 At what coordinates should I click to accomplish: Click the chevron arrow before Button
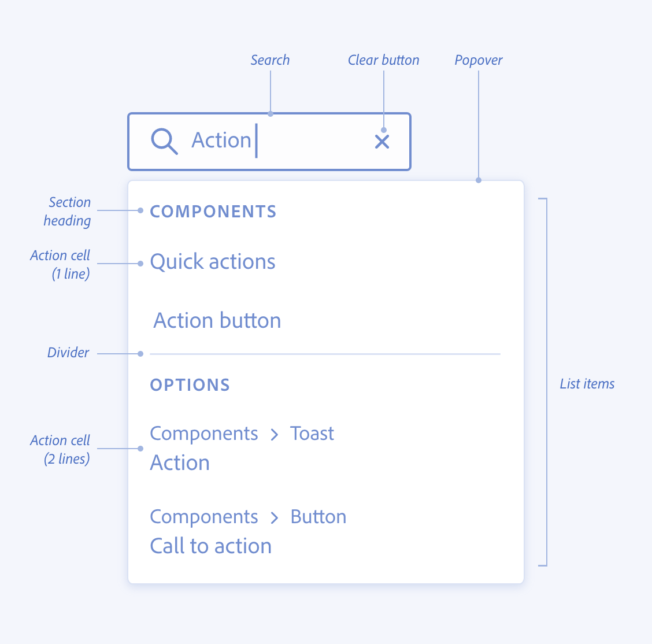(x=274, y=518)
